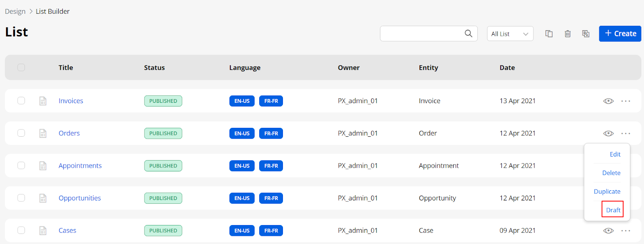Click inside the search input field
Image resolution: width=644 pixels, height=244 pixels.
(421, 33)
